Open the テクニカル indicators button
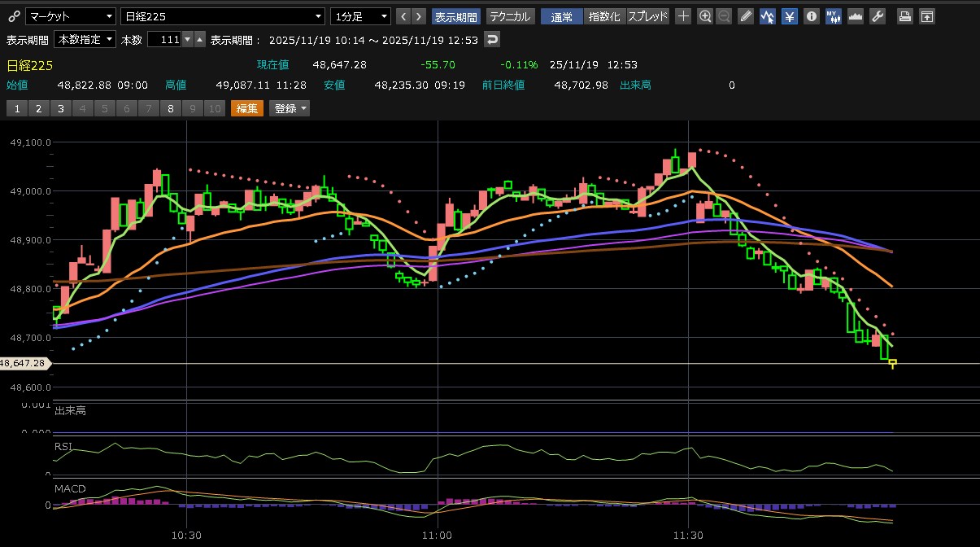 tap(510, 16)
